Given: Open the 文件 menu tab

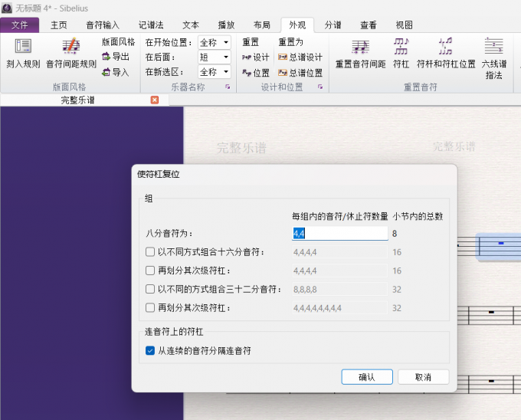Looking at the screenshot, I should [x=20, y=25].
